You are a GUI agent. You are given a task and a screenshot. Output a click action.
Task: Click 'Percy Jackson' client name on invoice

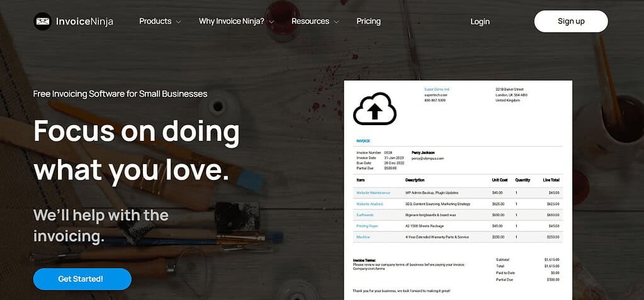tap(423, 153)
